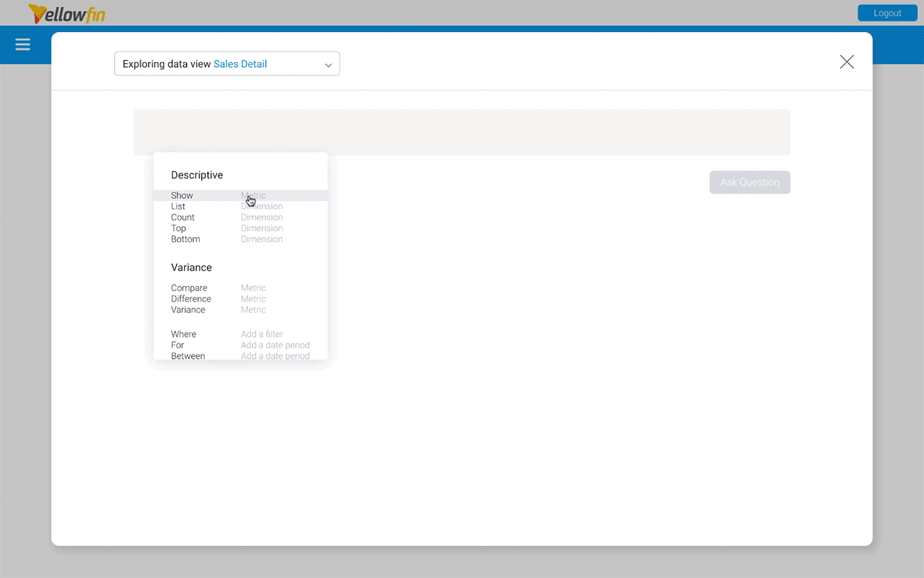924x578 pixels.
Task: Select For to add date period
Action: click(178, 345)
